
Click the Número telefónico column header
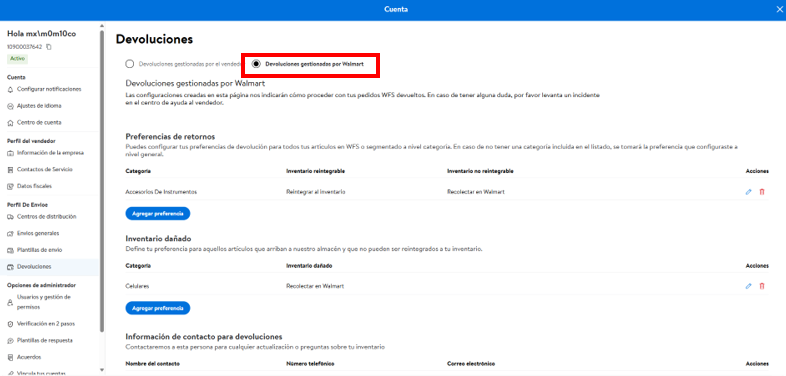coord(310,363)
